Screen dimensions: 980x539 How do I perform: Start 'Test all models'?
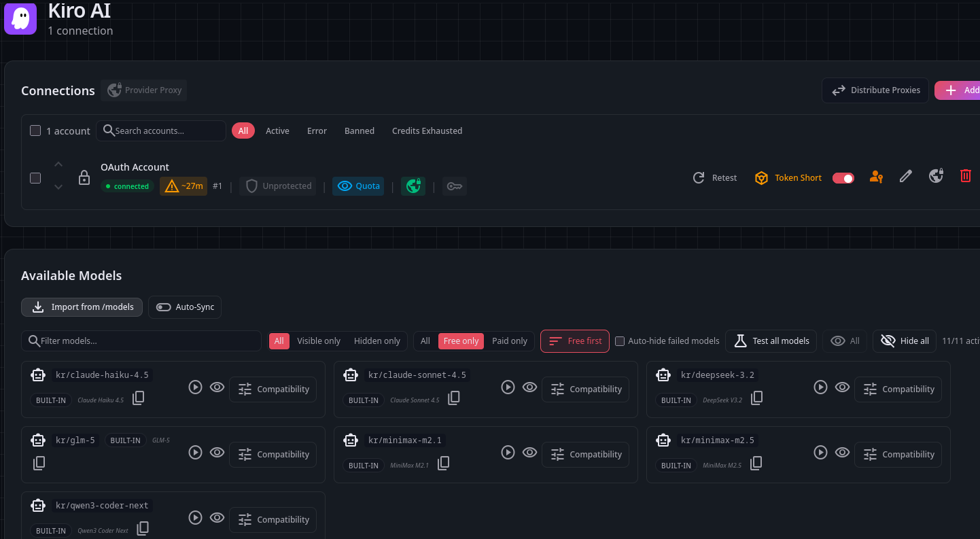pos(771,341)
